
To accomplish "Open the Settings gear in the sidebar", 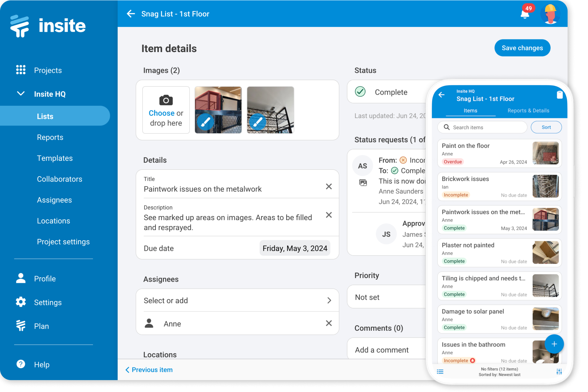I will [x=21, y=302].
